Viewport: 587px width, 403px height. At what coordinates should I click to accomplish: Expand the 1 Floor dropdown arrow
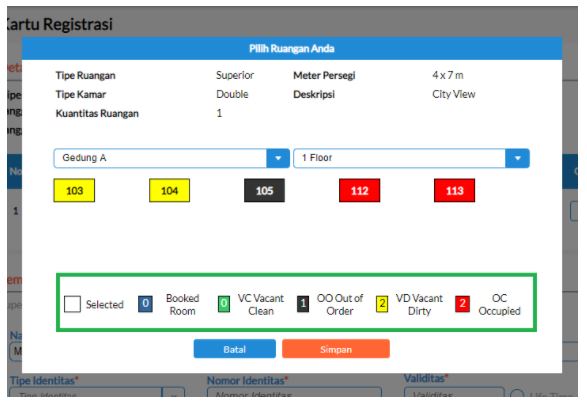pyautogui.click(x=517, y=158)
